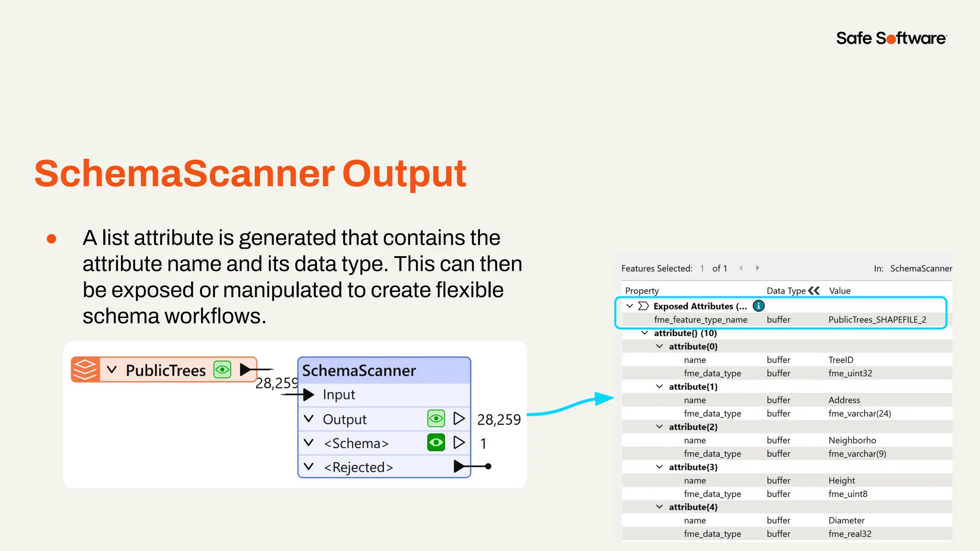Click the Features Selected count field
Screen dimensions: 980x551
tap(702, 268)
